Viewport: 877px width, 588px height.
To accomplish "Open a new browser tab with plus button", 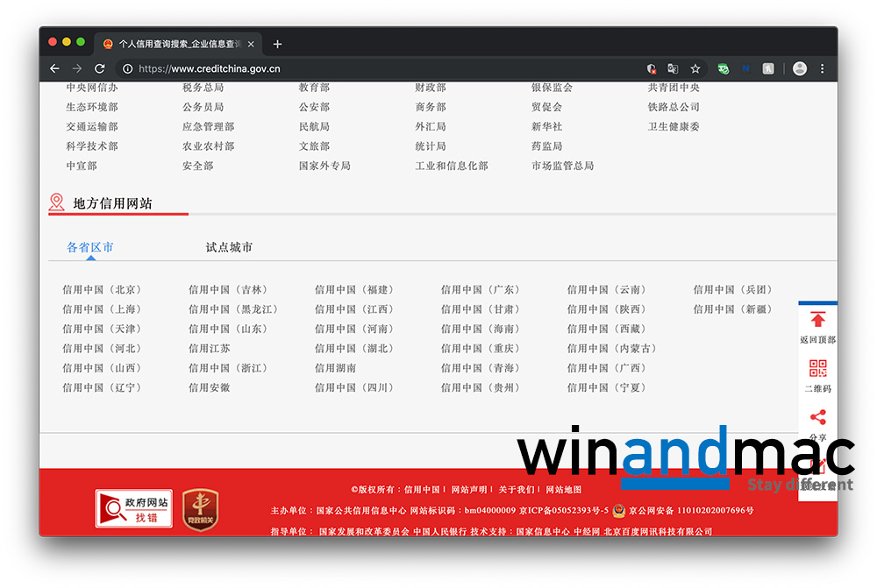I will click(277, 44).
